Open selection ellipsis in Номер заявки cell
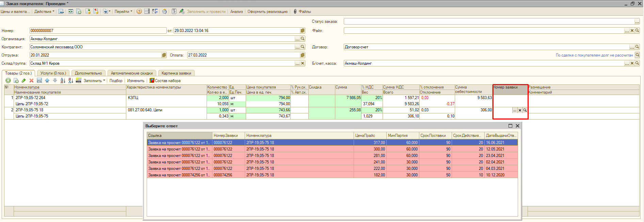Screen dimensions: 644x222 [515, 110]
